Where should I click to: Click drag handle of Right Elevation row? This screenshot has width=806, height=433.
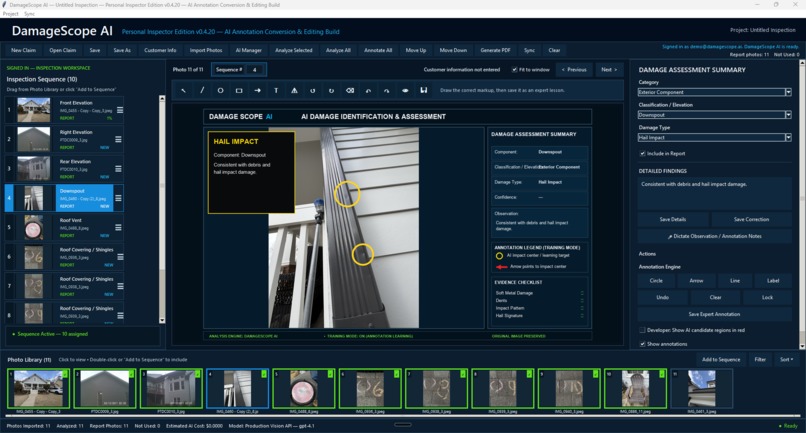coord(118,139)
